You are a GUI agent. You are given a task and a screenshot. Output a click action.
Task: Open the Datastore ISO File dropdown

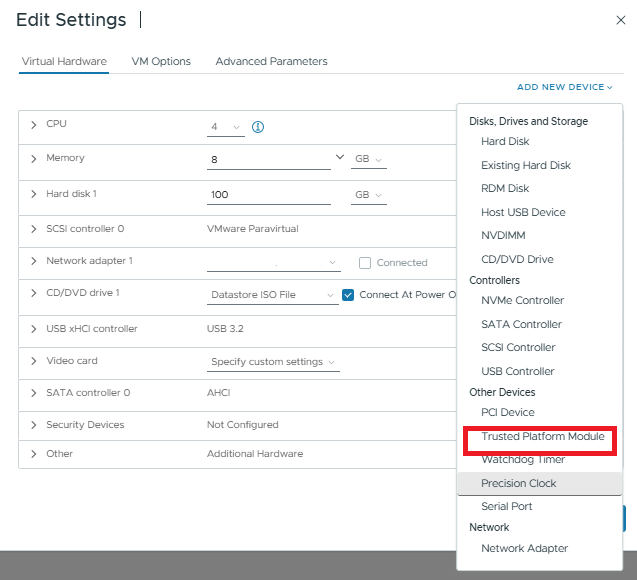[273, 295]
